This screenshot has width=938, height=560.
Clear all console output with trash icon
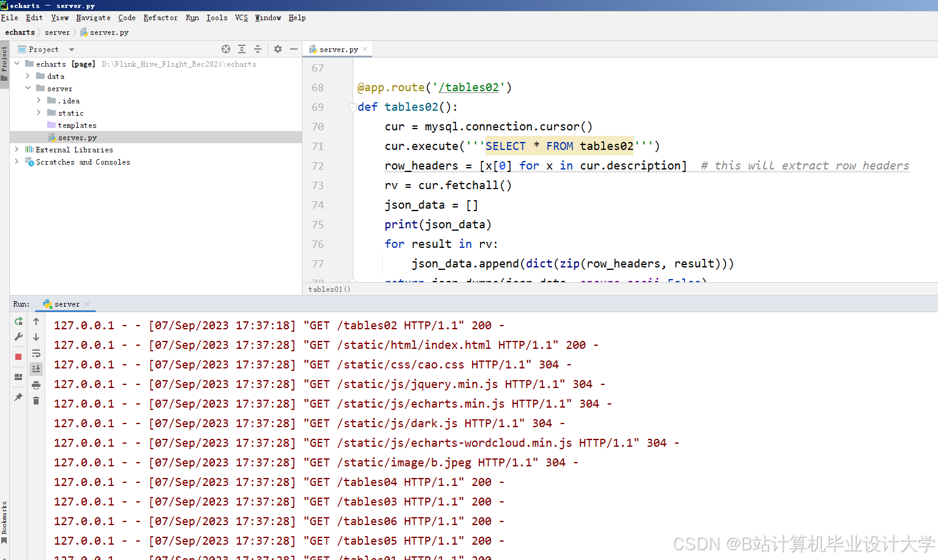coord(36,400)
